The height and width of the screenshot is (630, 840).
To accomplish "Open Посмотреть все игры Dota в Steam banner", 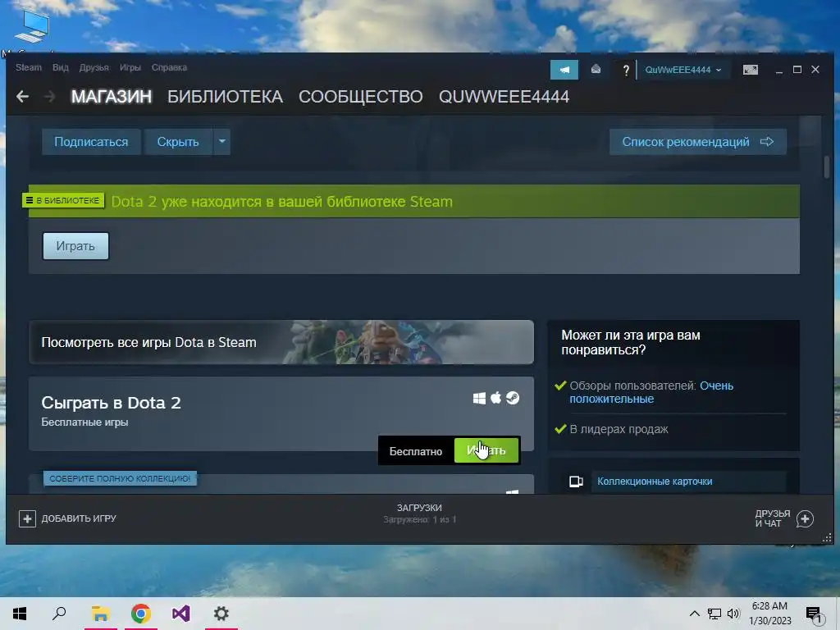I will tap(281, 342).
